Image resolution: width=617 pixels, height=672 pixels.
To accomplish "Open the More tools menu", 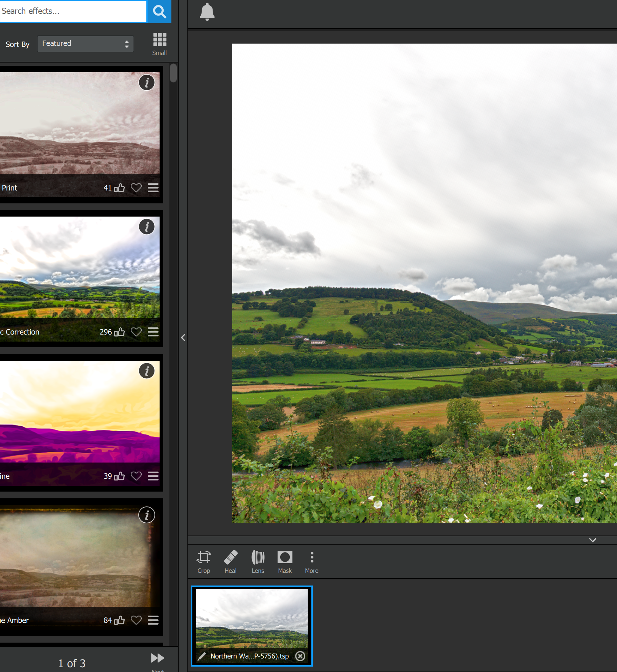I will point(311,562).
